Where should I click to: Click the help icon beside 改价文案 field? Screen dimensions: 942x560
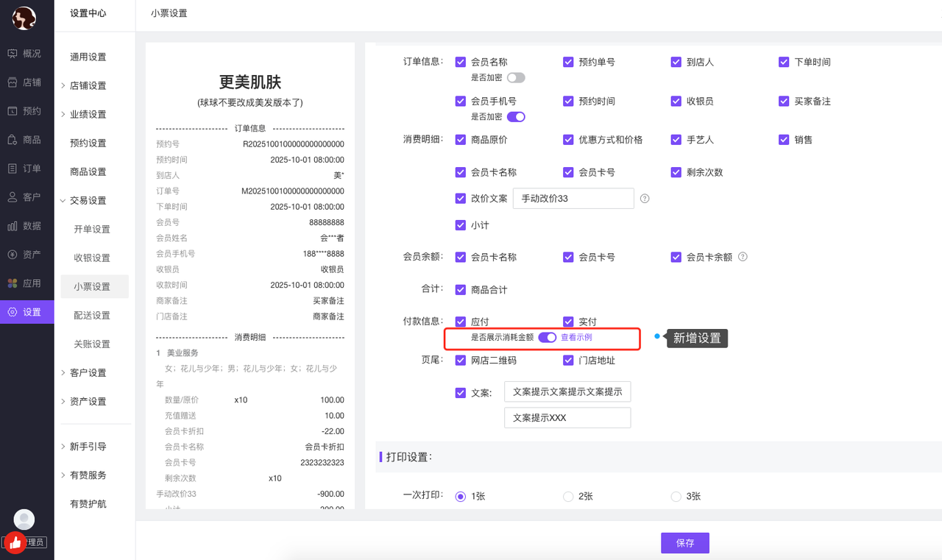[x=645, y=199]
